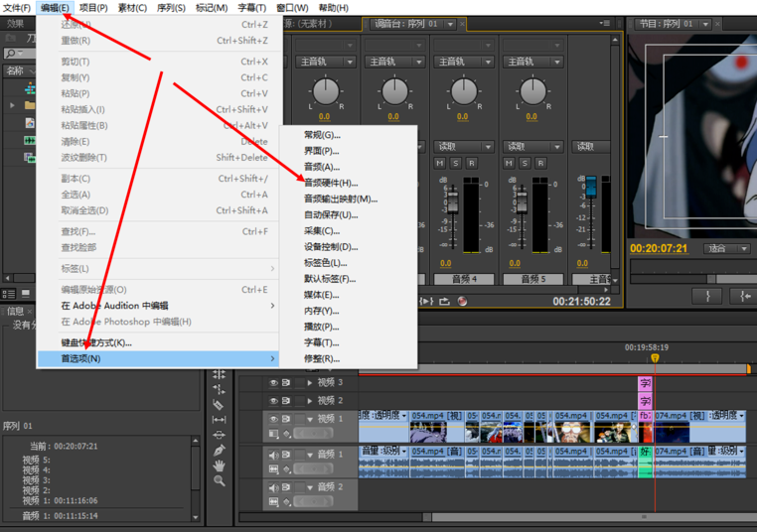This screenshot has width=757, height=532.
Task: Open the audio mixer panel options menu
Action: pyautogui.click(x=604, y=23)
